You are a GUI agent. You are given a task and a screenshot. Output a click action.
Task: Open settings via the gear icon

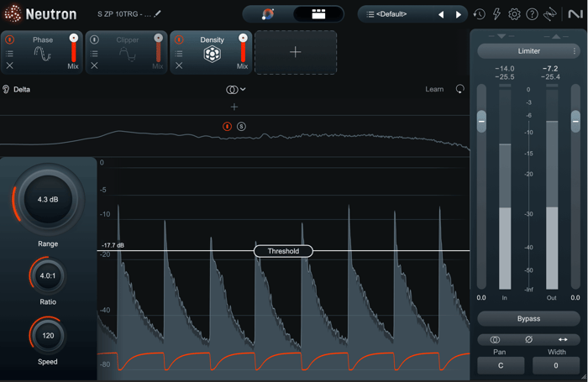tap(514, 14)
